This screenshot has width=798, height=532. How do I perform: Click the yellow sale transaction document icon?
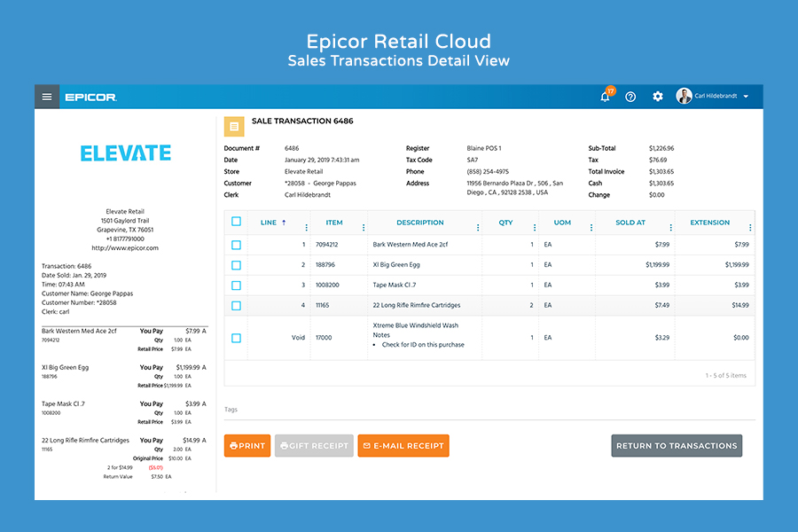click(234, 126)
